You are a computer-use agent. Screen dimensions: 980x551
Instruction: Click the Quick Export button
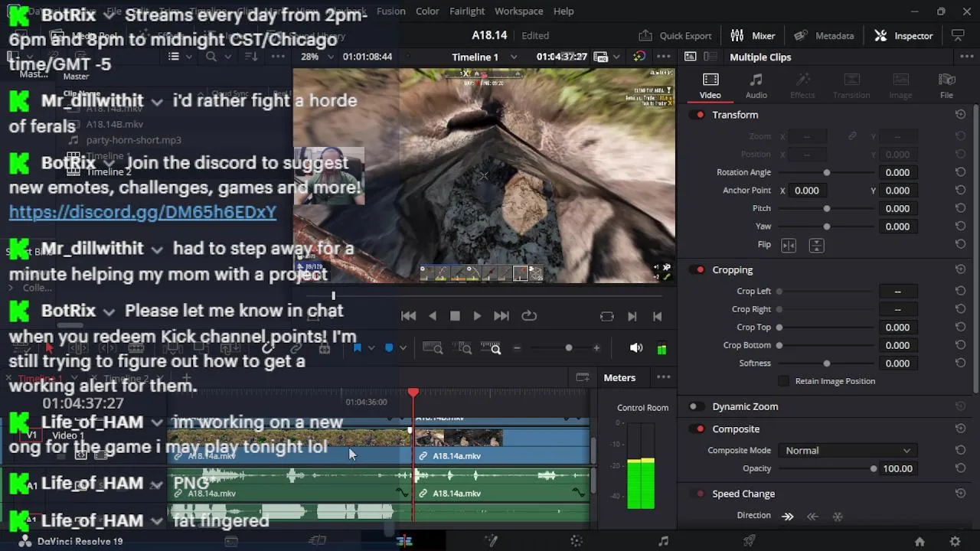click(675, 35)
